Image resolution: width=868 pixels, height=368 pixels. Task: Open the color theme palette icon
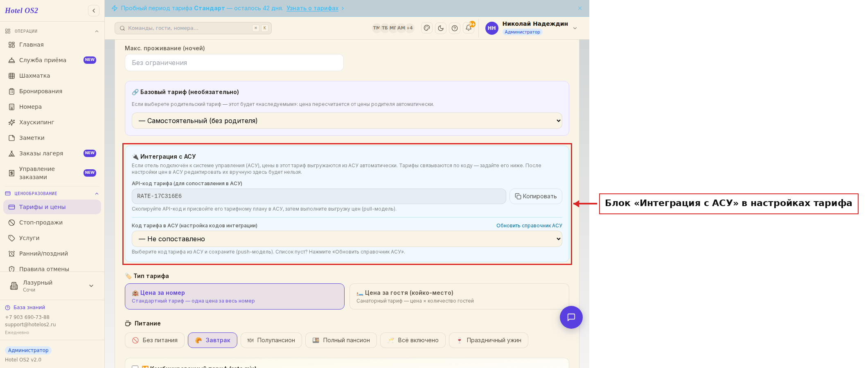[427, 28]
